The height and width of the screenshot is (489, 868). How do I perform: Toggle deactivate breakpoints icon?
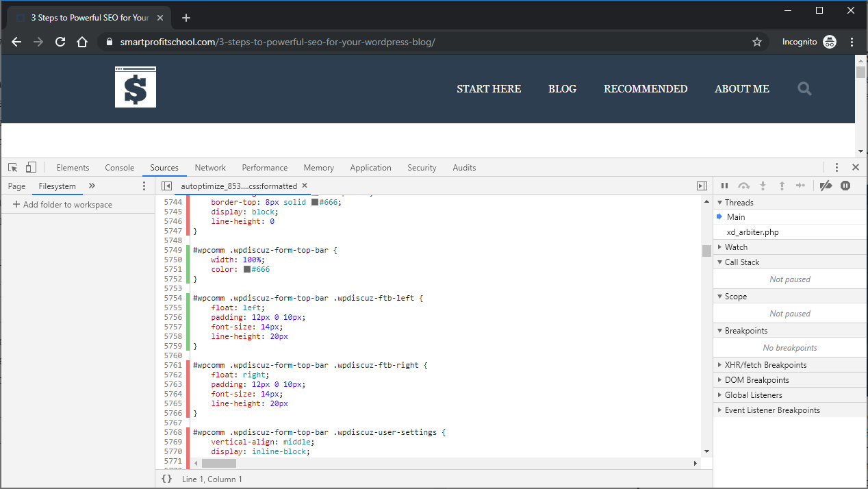(826, 186)
